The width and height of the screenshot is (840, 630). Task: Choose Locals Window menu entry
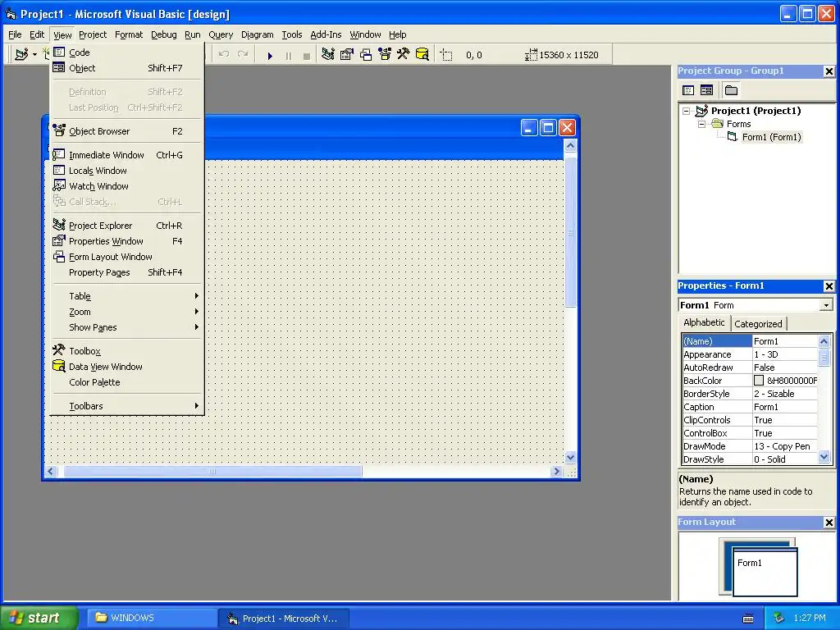coord(126,171)
